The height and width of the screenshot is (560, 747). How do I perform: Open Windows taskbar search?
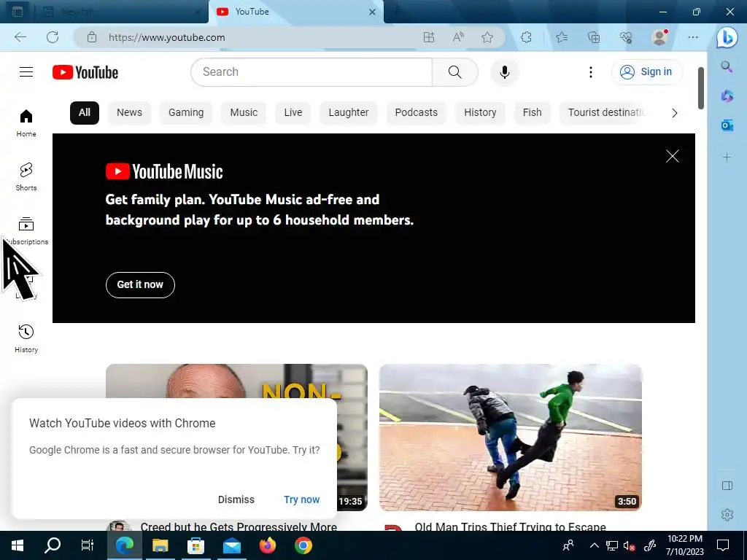coord(52,545)
